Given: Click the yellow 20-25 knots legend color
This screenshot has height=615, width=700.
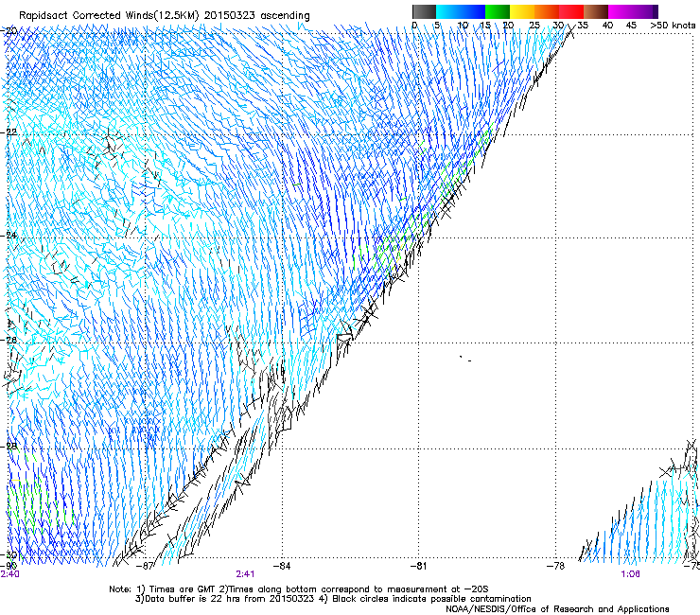Looking at the screenshot, I should tap(522, 11).
